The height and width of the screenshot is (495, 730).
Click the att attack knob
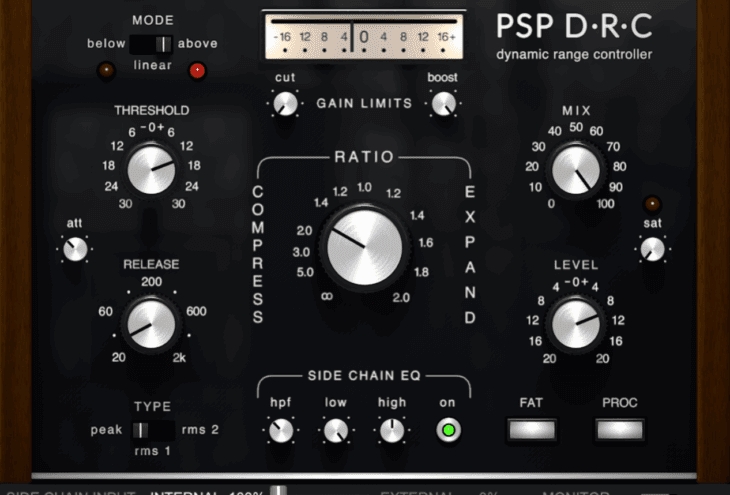(75, 249)
